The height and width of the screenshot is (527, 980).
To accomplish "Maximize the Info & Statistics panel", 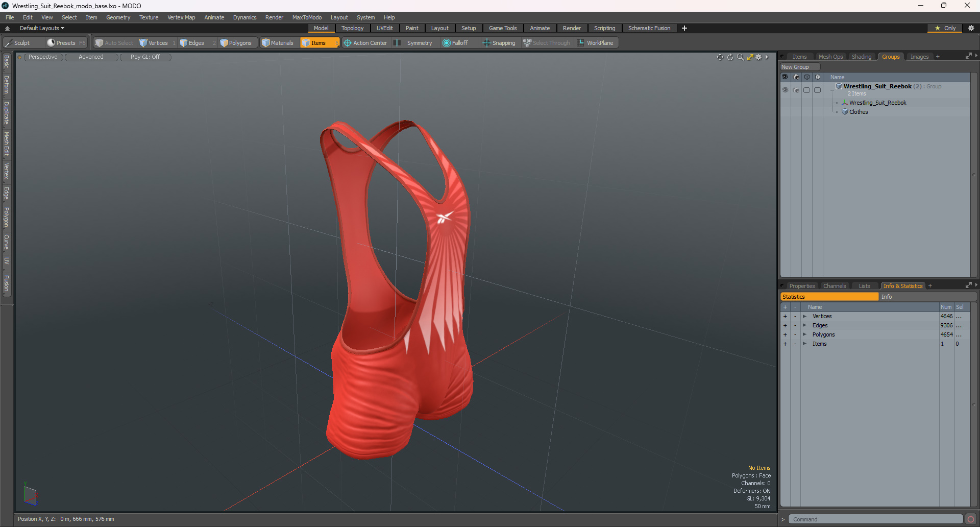I will [x=968, y=285].
